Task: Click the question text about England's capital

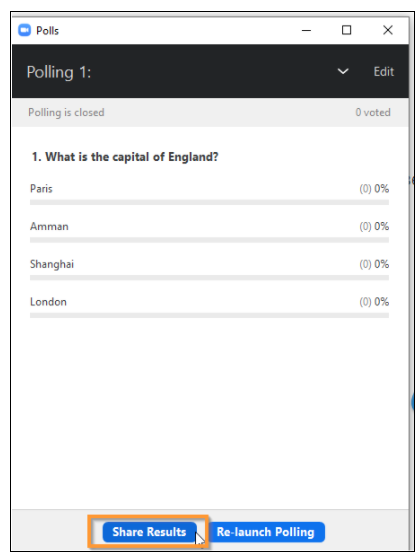Action: 125,157
